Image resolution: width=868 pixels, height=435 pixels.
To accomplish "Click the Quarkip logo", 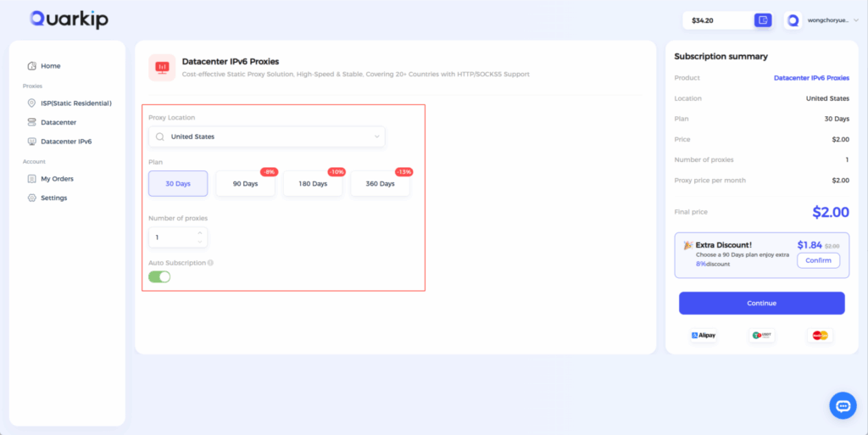I will coord(70,20).
